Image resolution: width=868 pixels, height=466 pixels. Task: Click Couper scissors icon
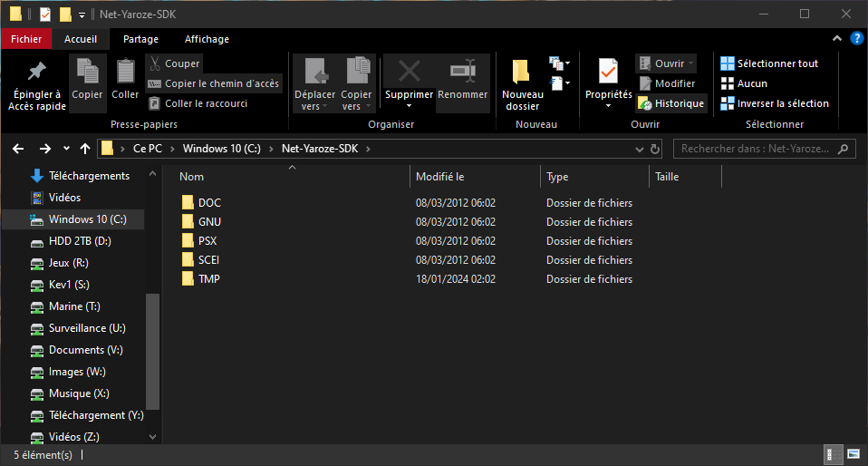pos(155,63)
